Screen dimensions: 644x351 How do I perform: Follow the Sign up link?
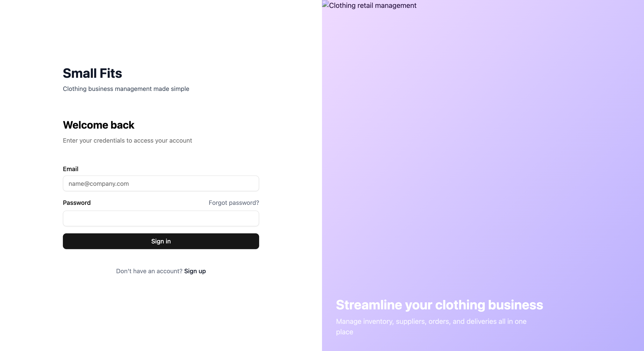tap(195, 271)
